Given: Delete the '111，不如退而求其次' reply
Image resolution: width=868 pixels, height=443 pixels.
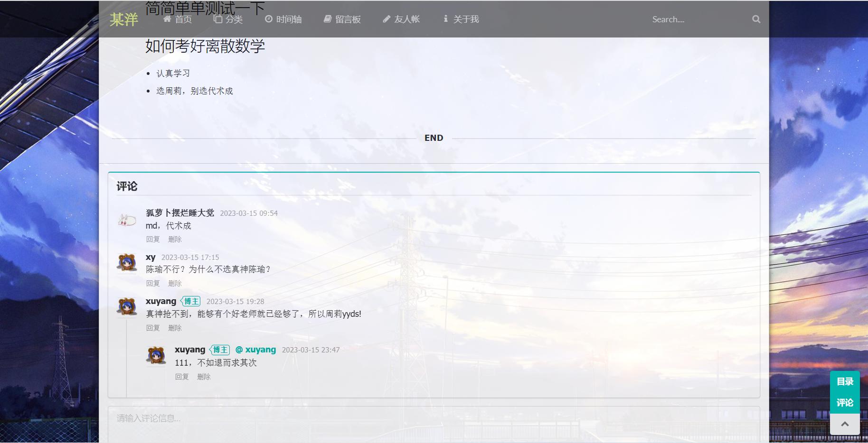Looking at the screenshot, I should (x=204, y=377).
